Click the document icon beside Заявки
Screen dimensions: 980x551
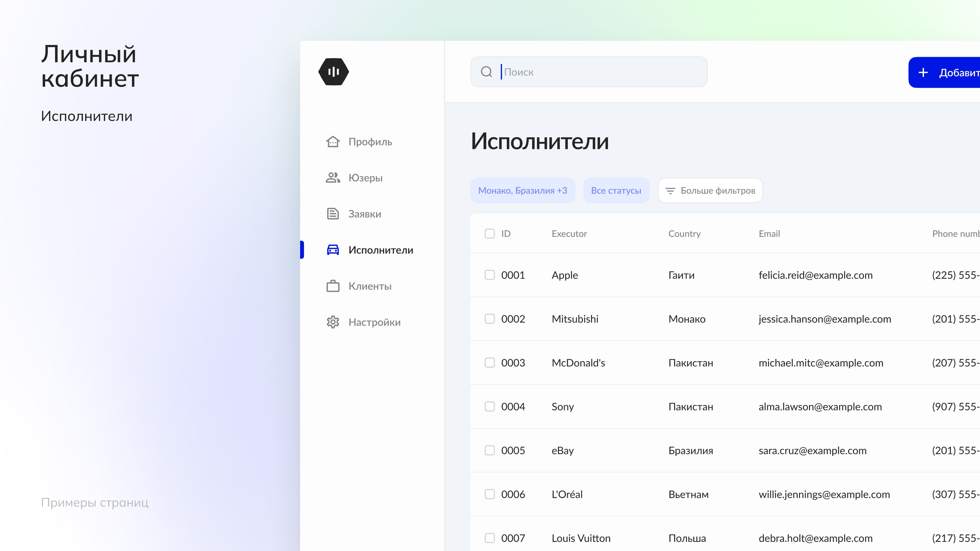click(x=333, y=214)
